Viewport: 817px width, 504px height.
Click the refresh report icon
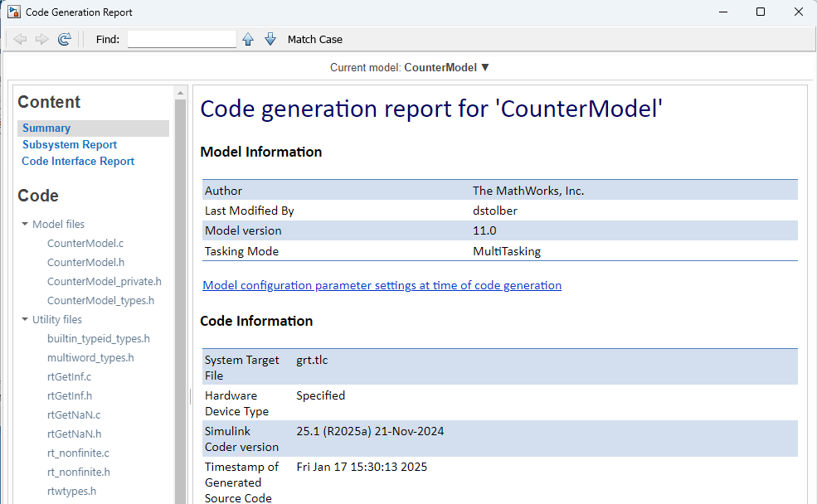tap(64, 39)
